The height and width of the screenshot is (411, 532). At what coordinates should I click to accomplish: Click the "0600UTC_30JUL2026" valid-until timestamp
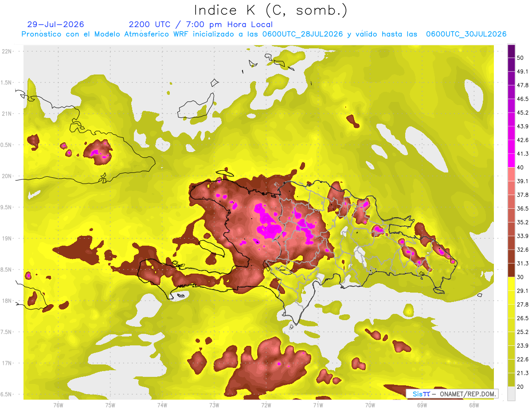coord(466,34)
